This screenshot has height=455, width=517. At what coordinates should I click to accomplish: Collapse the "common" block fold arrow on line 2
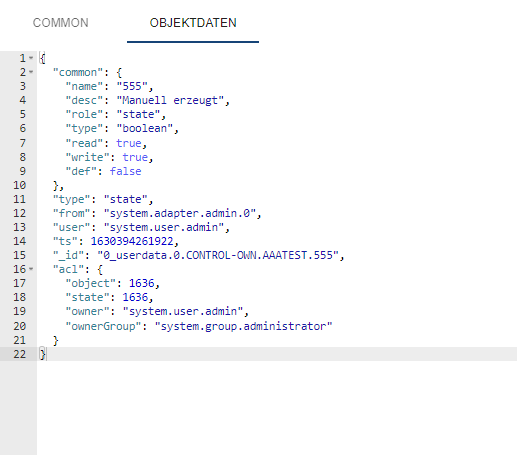tap(31, 72)
